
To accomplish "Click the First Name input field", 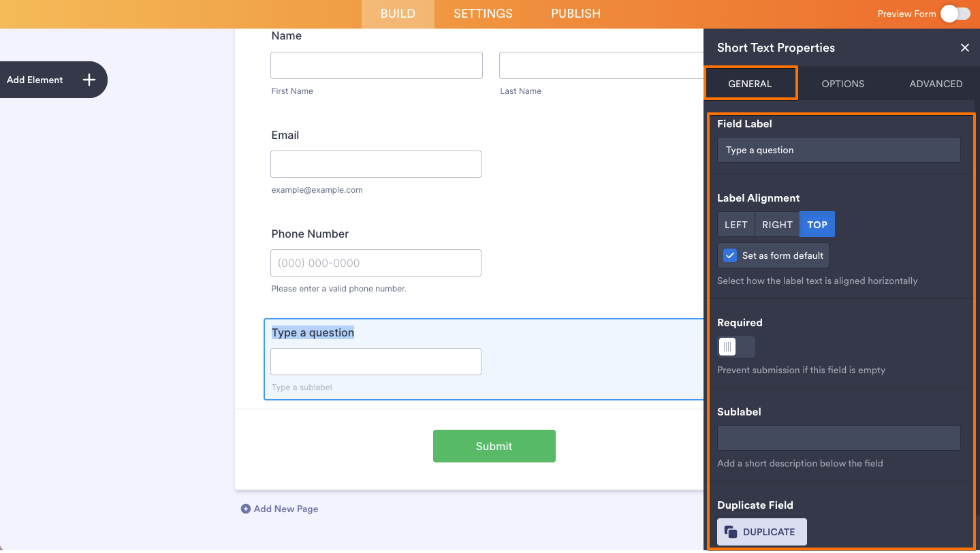I will pyautogui.click(x=377, y=65).
